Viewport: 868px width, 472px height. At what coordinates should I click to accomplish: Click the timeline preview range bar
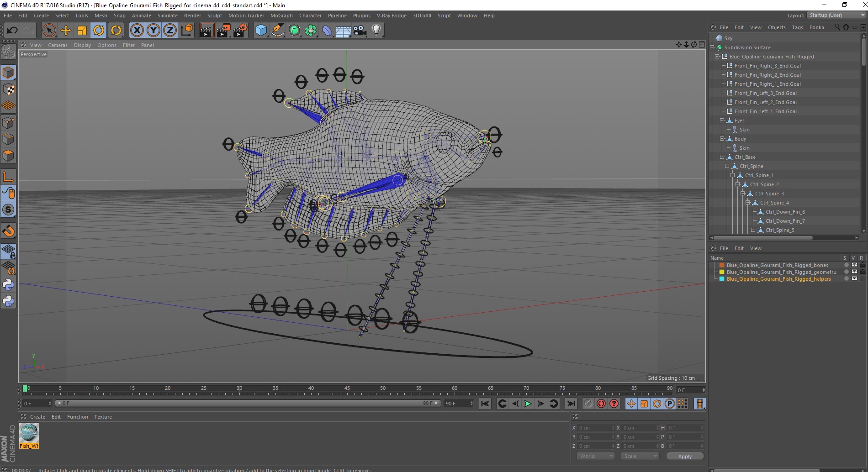click(248, 403)
